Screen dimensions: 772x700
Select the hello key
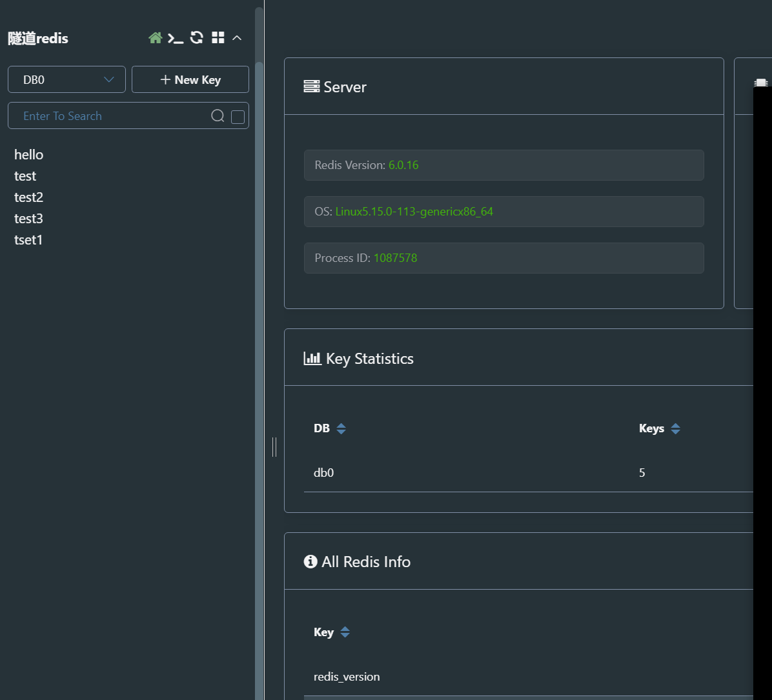pyautogui.click(x=28, y=155)
